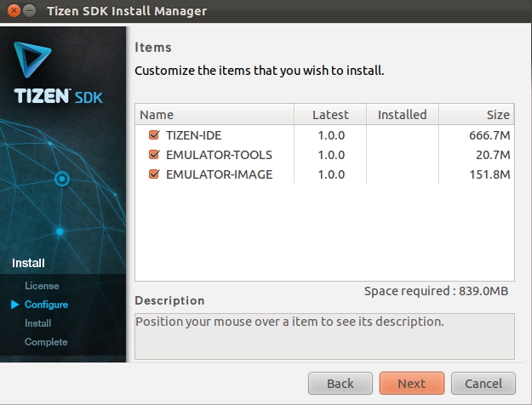
Task: Go Back to the previous step
Action: coord(340,383)
